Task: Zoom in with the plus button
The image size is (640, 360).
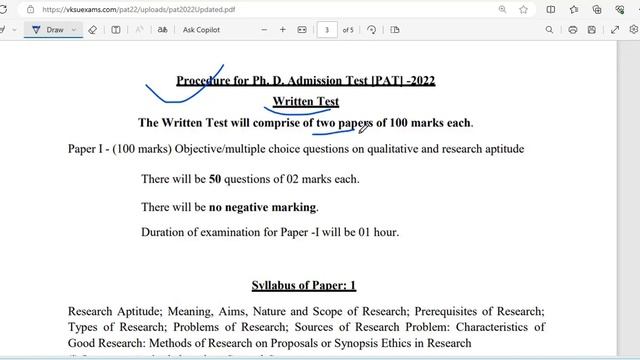Action: (x=282, y=30)
